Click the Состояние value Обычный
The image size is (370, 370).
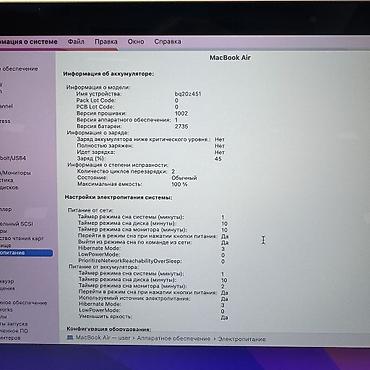pos(184,178)
